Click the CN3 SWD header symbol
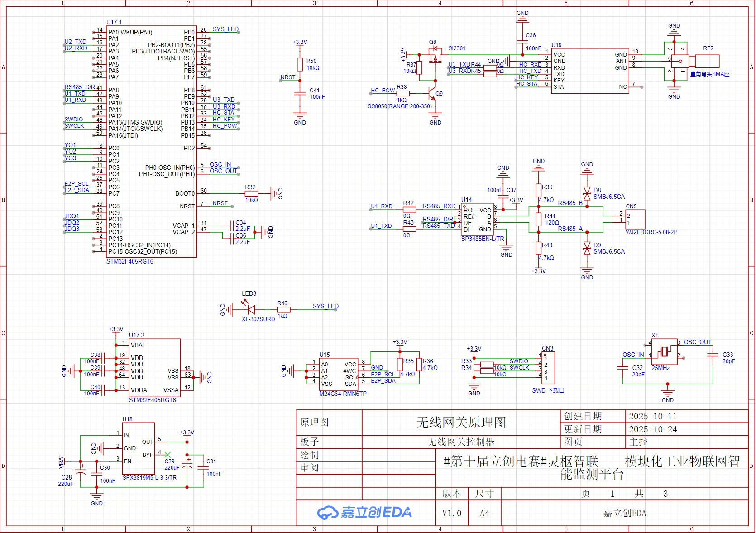The height and width of the screenshot is (533, 756). coord(548,368)
